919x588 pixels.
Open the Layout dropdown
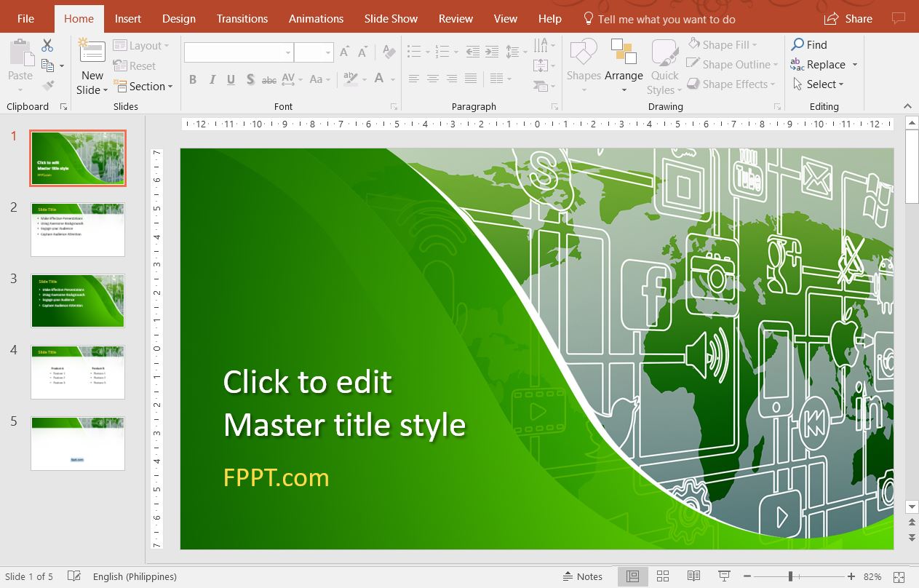click(x=141, y=45)
